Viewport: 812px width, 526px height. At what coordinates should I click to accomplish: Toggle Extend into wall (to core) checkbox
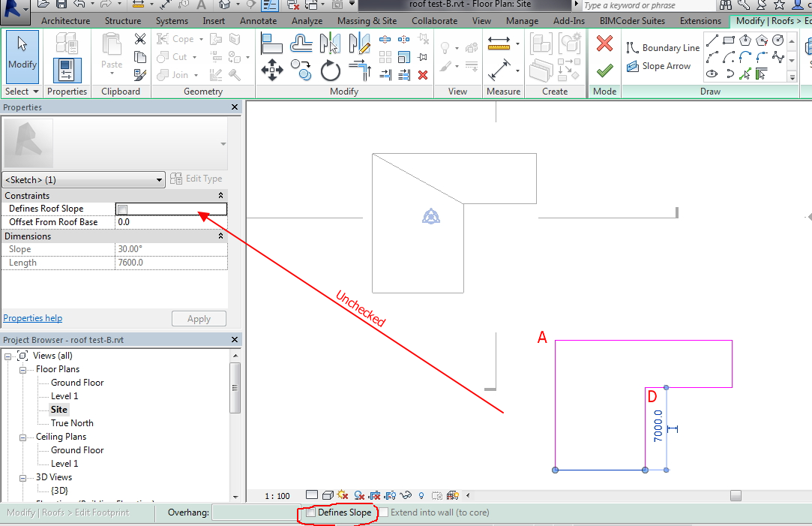[x=384, y=512]
